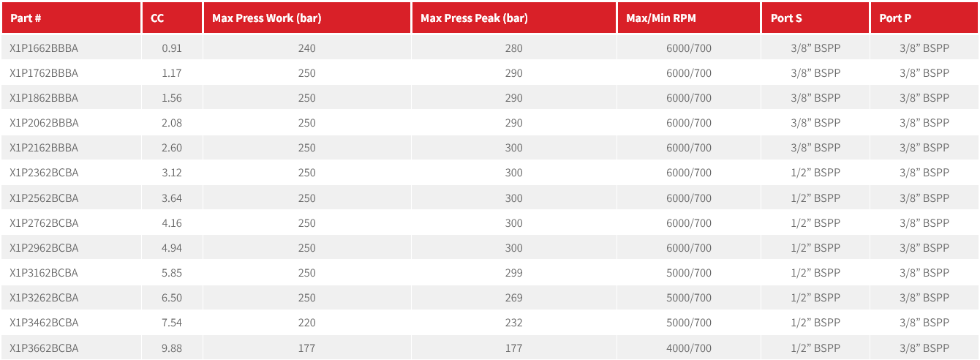Click the 299 peak pressure value
Screen dimensions: 980x360
(514, 273)
